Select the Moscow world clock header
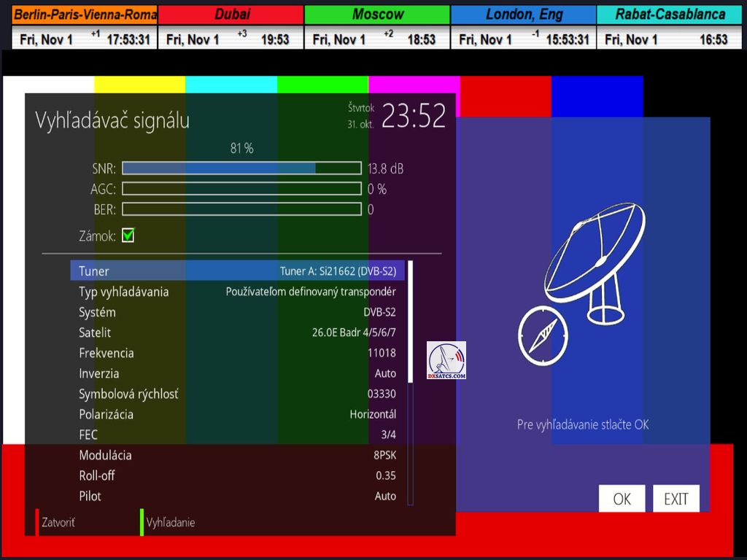This screenshot has height=560, width=747. [377, 15]
